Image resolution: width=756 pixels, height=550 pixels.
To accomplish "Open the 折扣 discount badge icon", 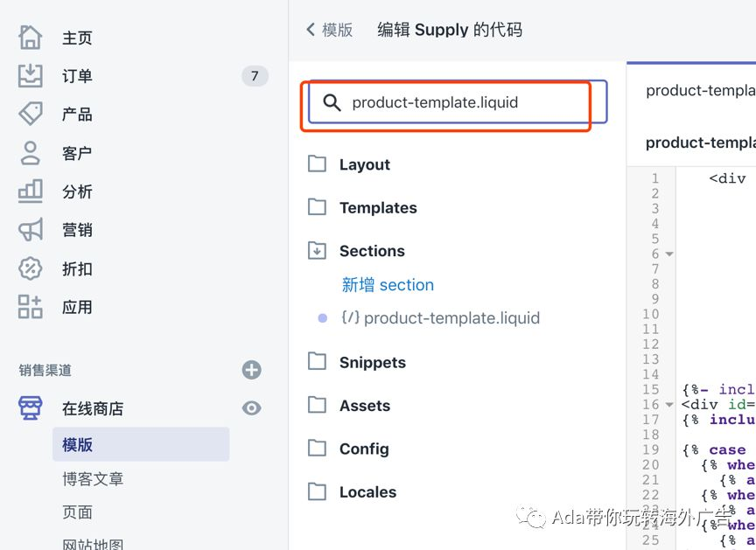I will pyautogui.click(x=31, y=268).
